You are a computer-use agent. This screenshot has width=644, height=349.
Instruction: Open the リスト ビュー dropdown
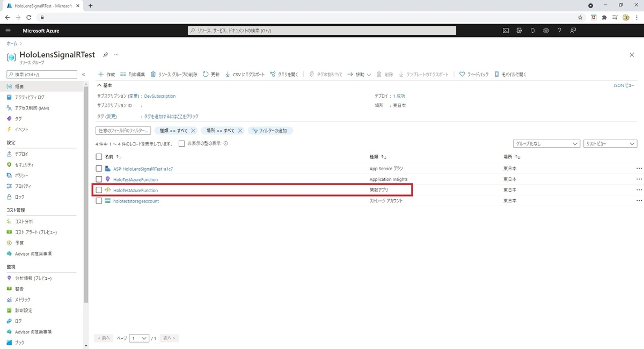coord(610,144)
